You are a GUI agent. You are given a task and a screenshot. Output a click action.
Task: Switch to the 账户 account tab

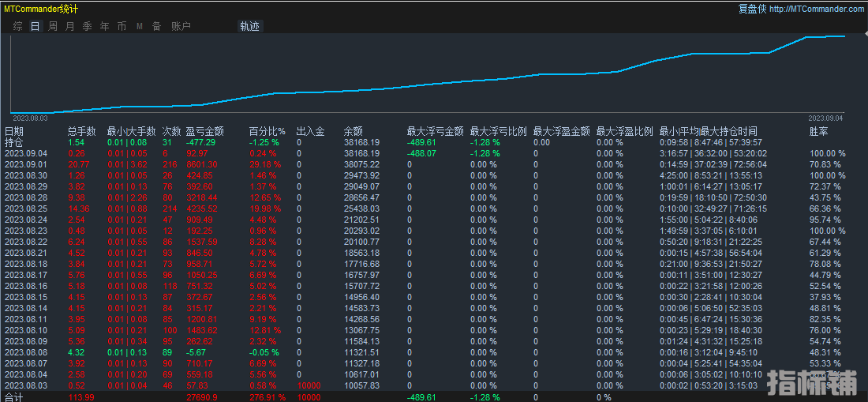[x=181, y=26]
